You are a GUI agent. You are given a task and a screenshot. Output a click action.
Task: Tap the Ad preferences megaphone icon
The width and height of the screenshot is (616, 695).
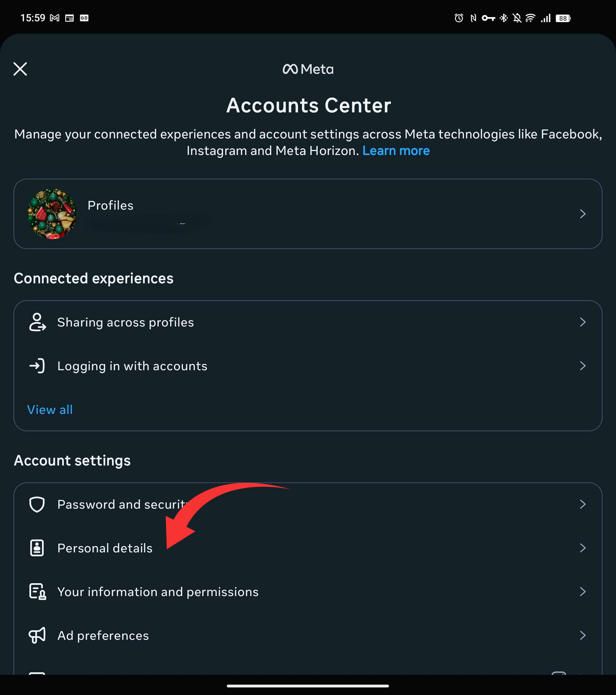click(x=37, y=635)
